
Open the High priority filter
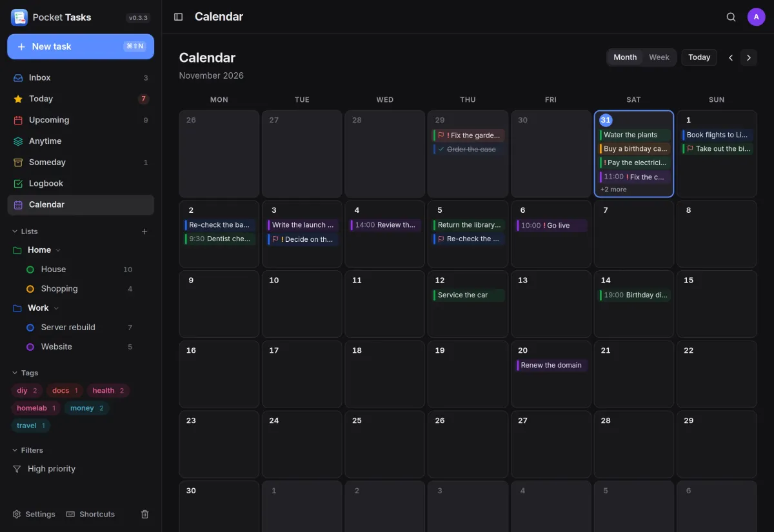coord(81,469)
